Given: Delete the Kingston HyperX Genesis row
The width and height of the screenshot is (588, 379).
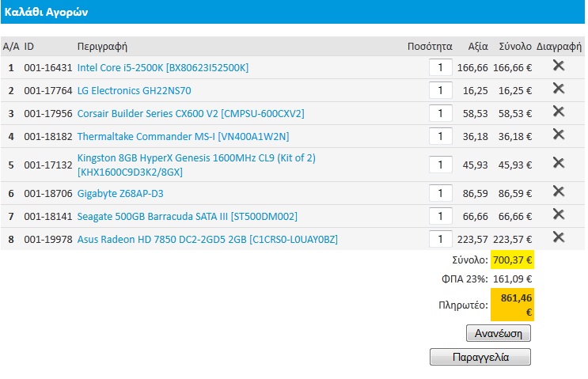Looking at the screenshot, I should point(559,163).
